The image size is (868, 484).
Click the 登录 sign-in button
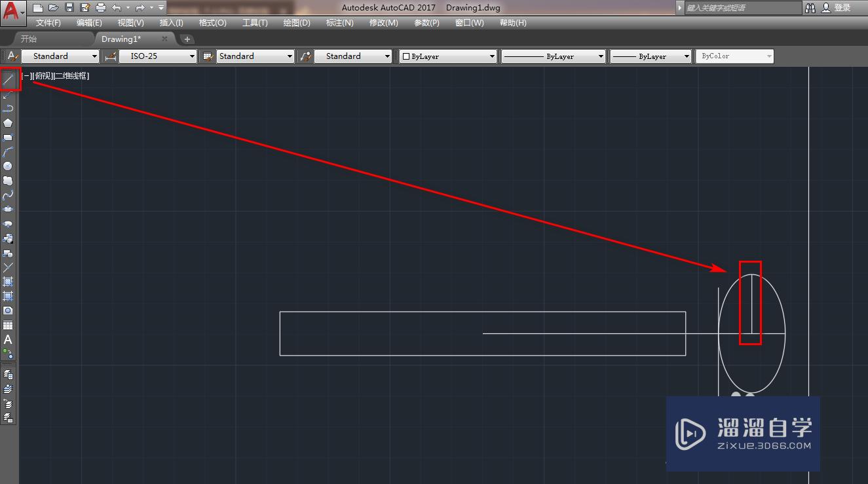point(837,8)
